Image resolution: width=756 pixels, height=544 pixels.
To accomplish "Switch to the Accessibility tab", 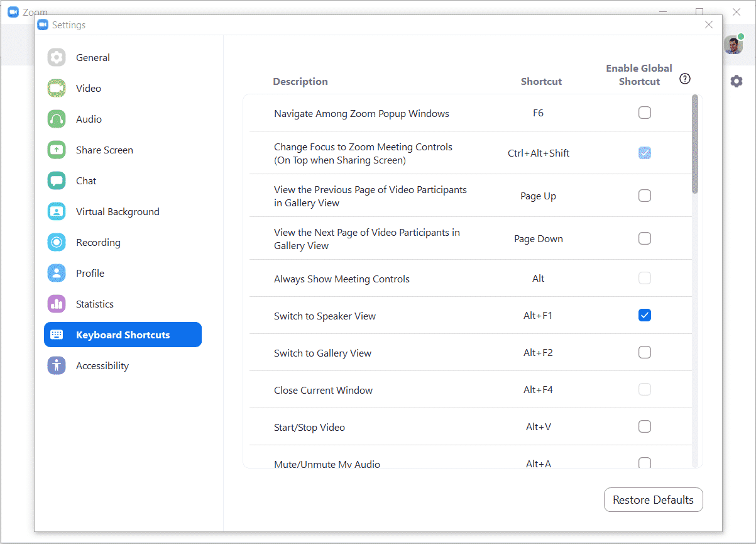I will 102,365.
